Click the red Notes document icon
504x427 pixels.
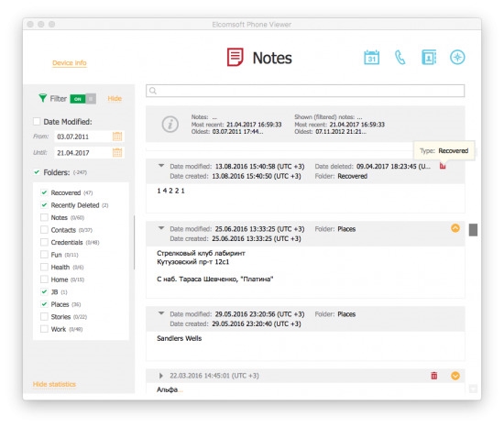point(236,57)
